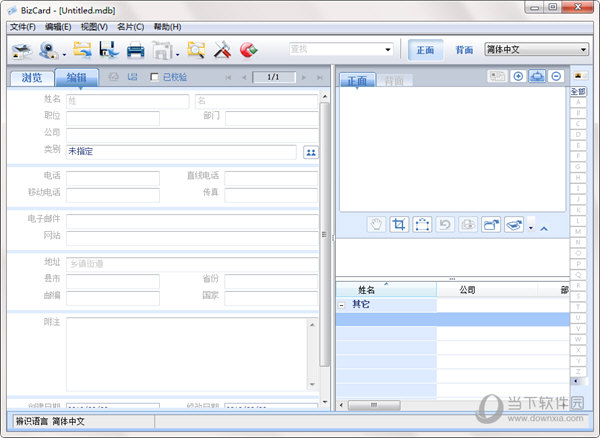600x438 pixels.
Task: Collapse image toolbar with up chevron
Action: click(x=544, y=229)
